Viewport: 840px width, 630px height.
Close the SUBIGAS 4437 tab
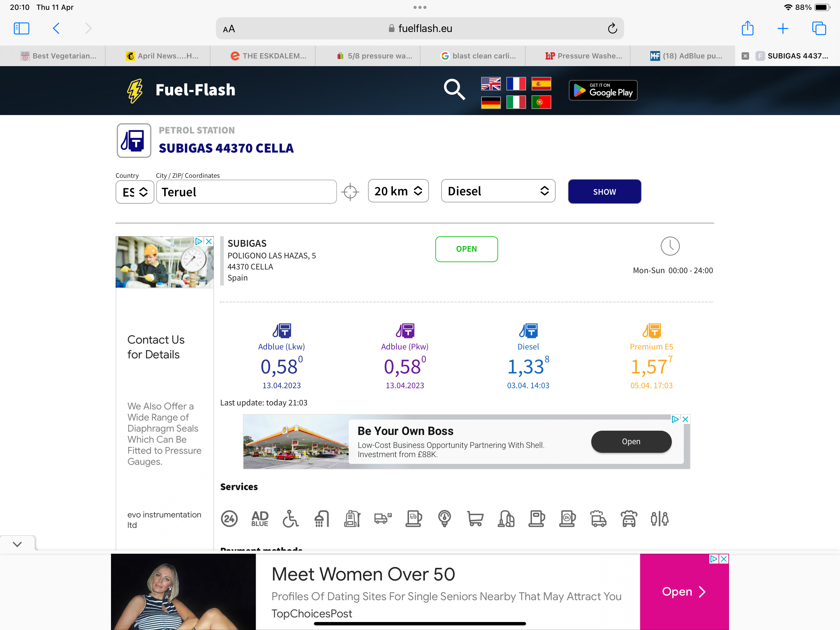click(x=745, y=56)
